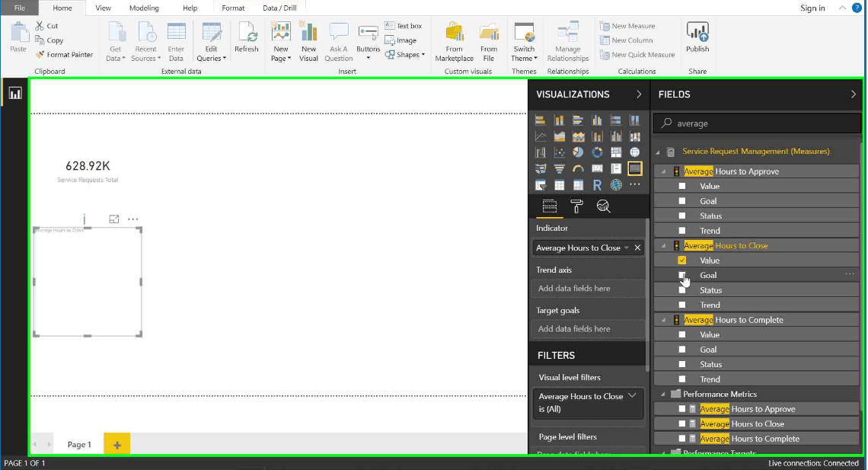
Task: Click Focus mode icon above the visual
Action: click(114, 219)
